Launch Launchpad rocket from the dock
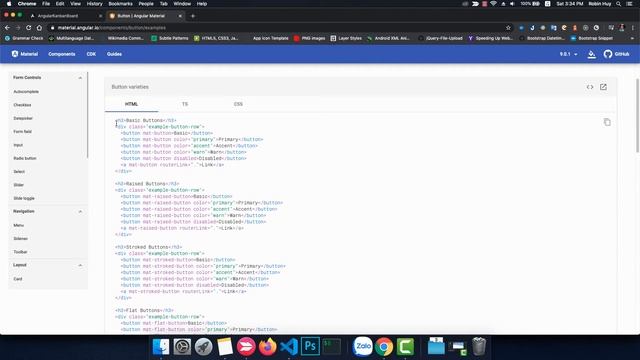 pos(203,347)
